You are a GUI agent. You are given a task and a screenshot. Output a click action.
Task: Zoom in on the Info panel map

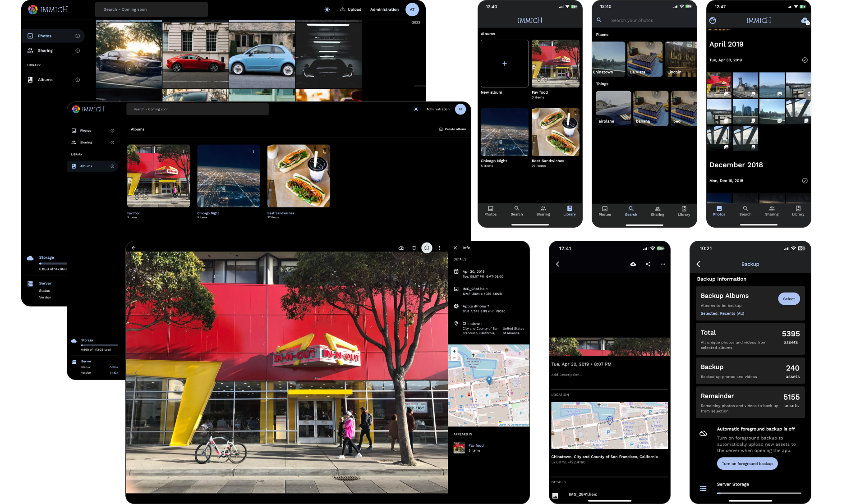pyautogui.click(x=454, y=351)
